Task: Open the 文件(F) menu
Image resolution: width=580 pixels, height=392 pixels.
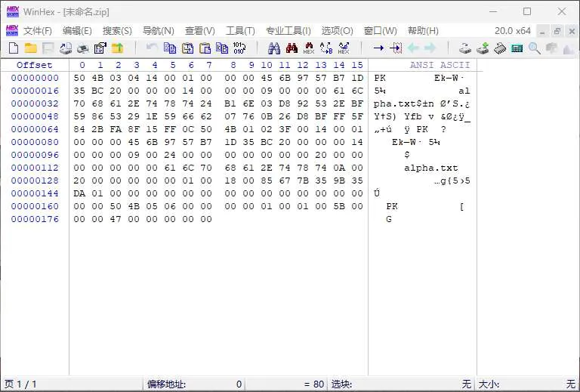Action: [x=38, y=31]
